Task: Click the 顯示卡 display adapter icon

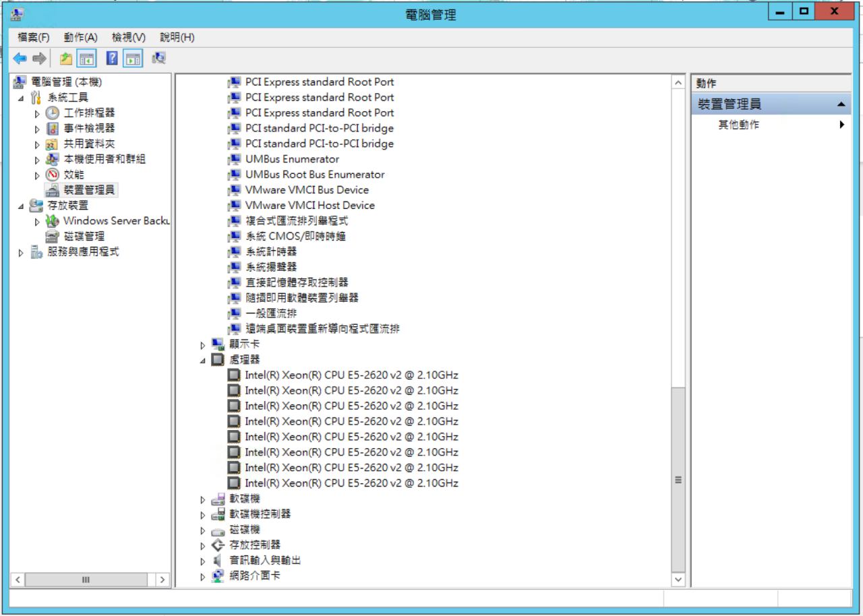Action: [218, 344]
